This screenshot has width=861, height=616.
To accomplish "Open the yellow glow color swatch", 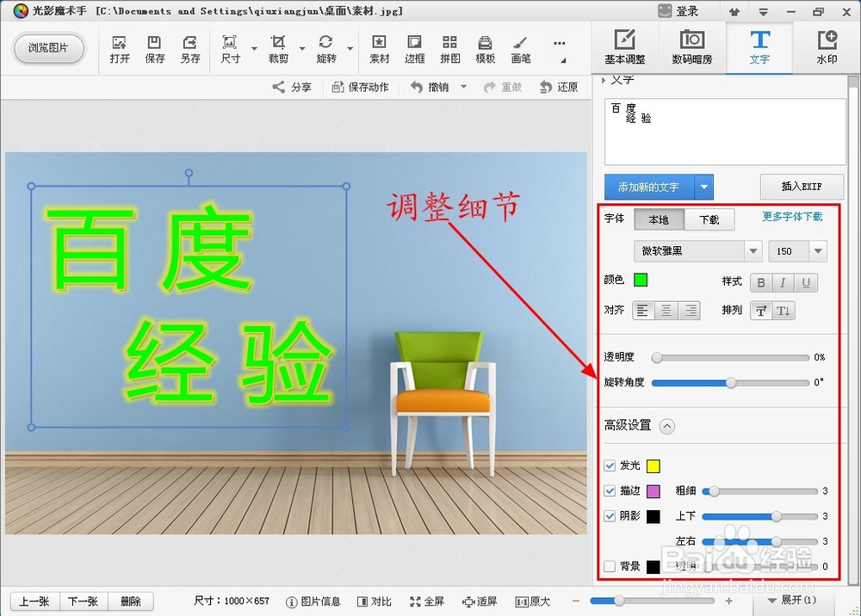I will 653,466.
